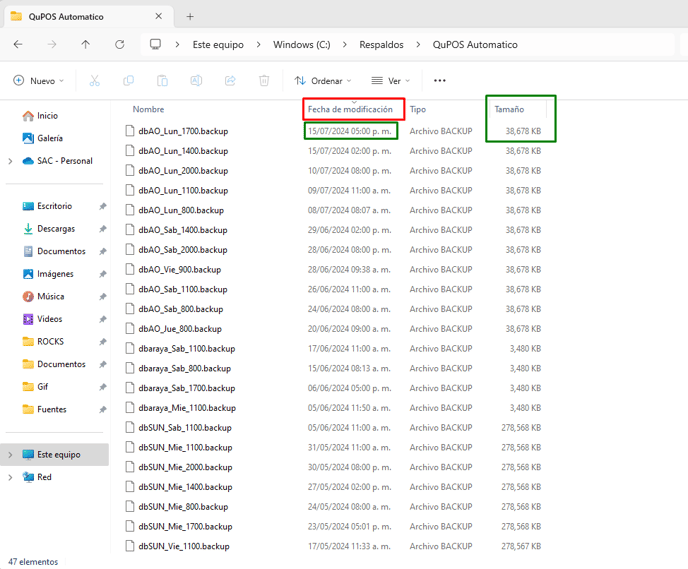Click the Windows (C:) breadcrumb

click(301, 45)
